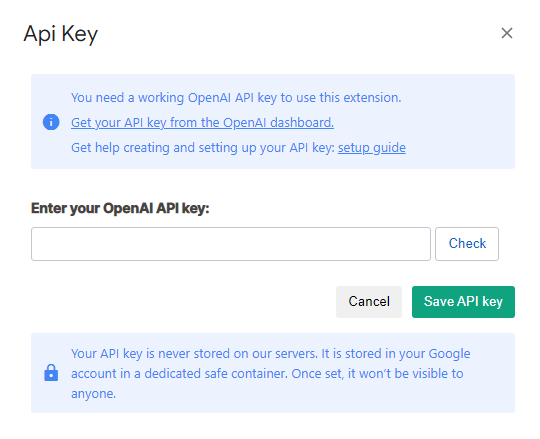The image size is (540, 439).
Task: Close the Api Key dialog
Action: tap(507, 33)
